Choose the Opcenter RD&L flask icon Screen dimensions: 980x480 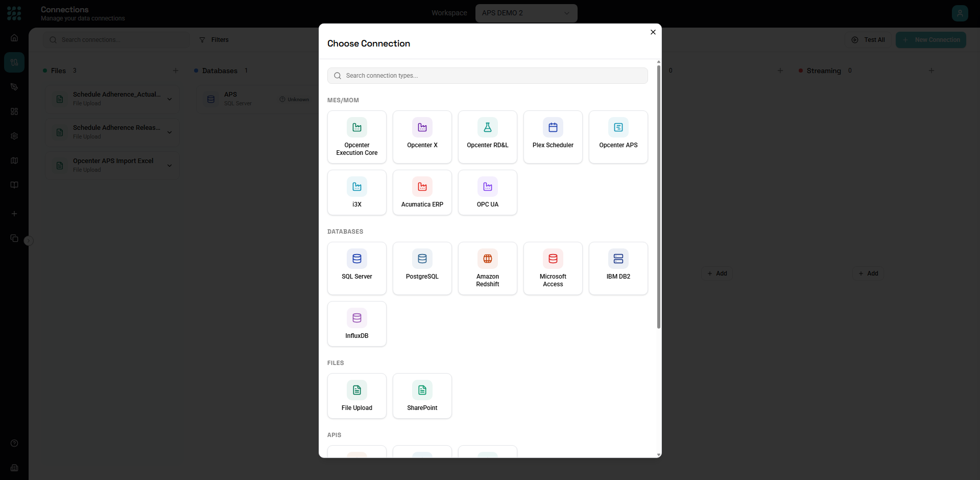488,127
